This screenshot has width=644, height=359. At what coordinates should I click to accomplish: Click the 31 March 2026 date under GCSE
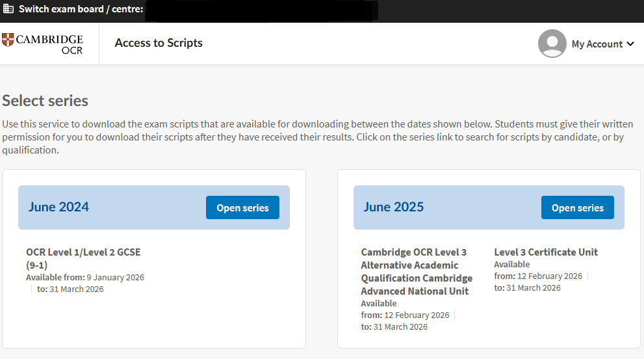pyautogui.click(x=76, y=289)
